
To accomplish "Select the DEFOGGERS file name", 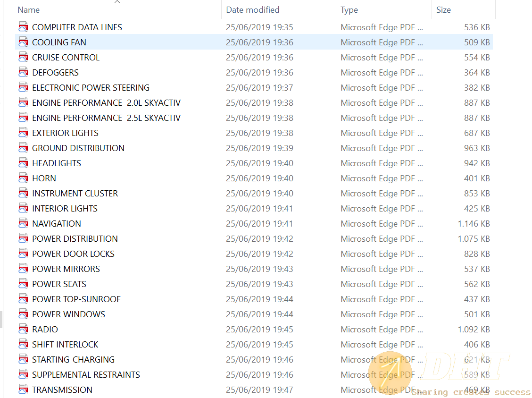I will tap(55, 72).
